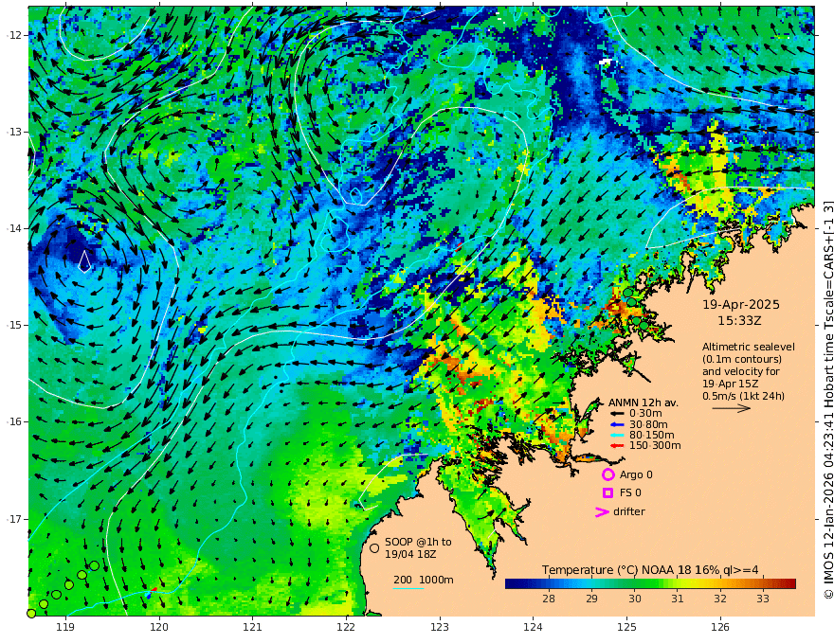The height and width of the screenshot is (644, 834).
Task: Click colorbar tick label '33'
Action: (x=763, y=599)
